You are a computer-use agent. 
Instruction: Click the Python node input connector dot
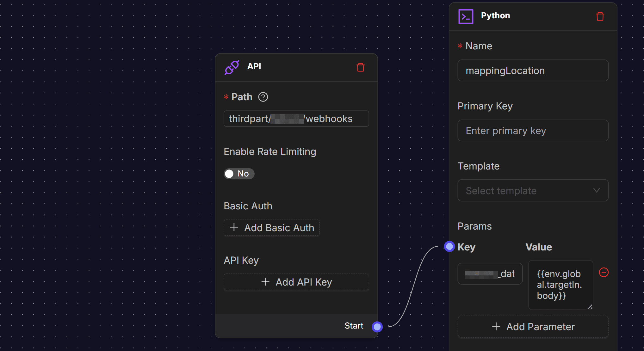coord(449,246)
